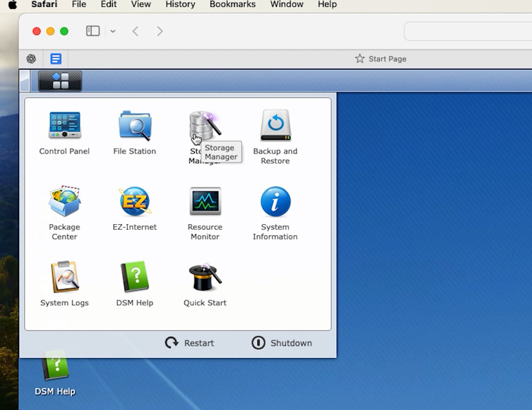
Task: Open DSM Help desktop shortcut
Action: point(55,374)
